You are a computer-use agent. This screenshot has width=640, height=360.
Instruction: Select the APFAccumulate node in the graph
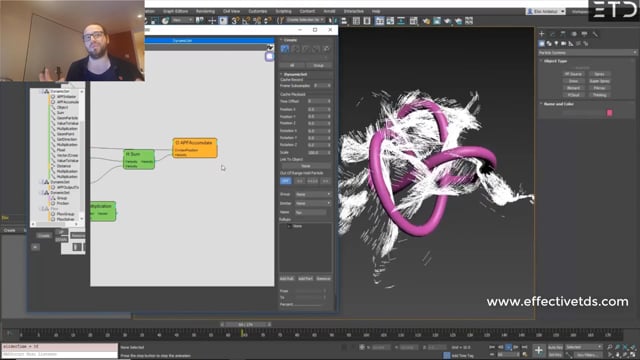pos(195,148)
